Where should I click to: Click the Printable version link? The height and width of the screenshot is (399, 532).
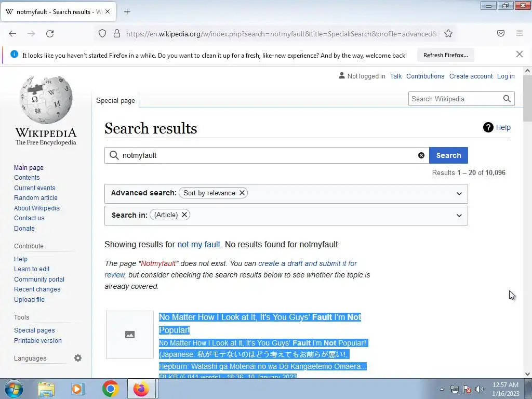coord(37,340)
